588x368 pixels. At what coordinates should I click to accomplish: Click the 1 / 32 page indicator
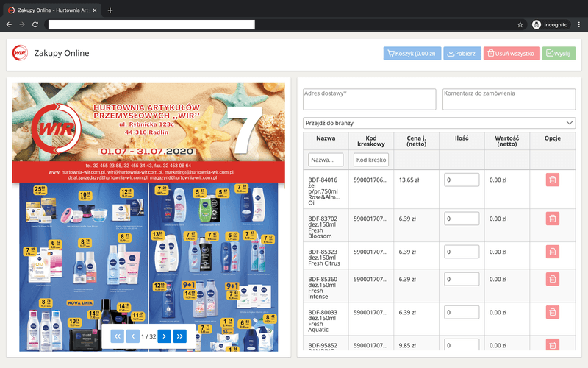(x=148, y=336)
